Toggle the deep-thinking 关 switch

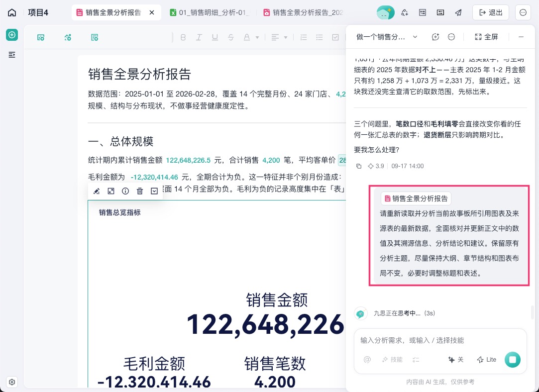click(456, 360)
